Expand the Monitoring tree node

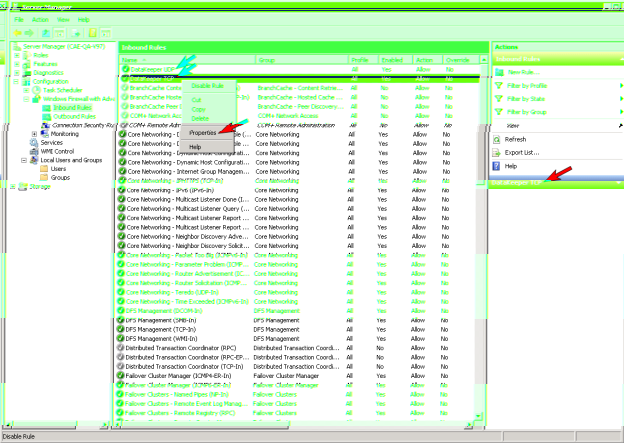(x=35, y=133)
